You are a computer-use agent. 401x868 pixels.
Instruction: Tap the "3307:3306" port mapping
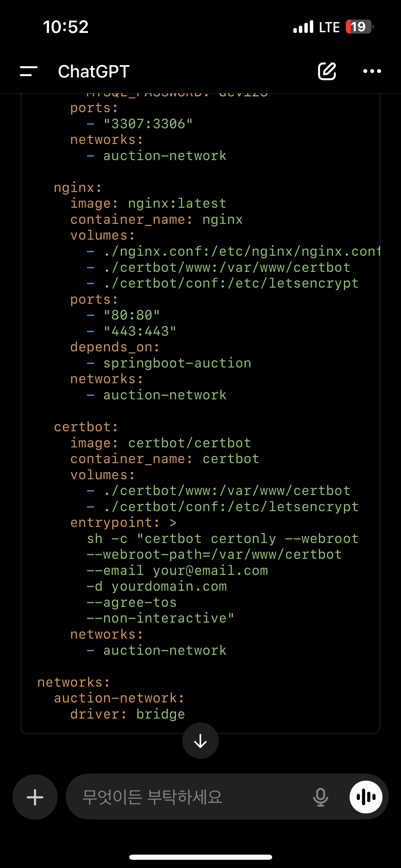coord(148,124)
